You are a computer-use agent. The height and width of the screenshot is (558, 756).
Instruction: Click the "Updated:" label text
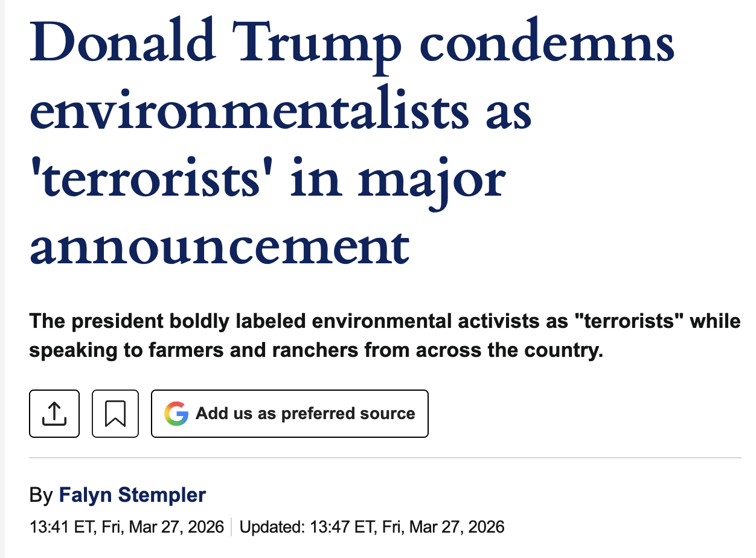(272, 527)
